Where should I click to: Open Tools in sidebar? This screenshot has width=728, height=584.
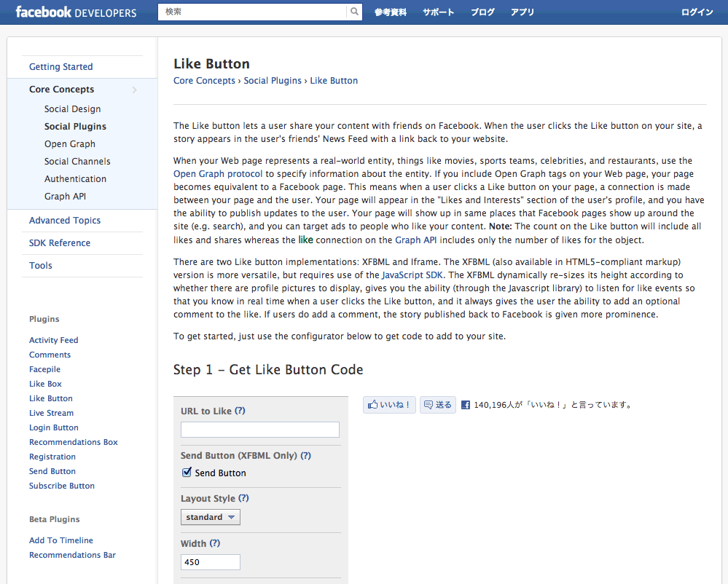40,265
